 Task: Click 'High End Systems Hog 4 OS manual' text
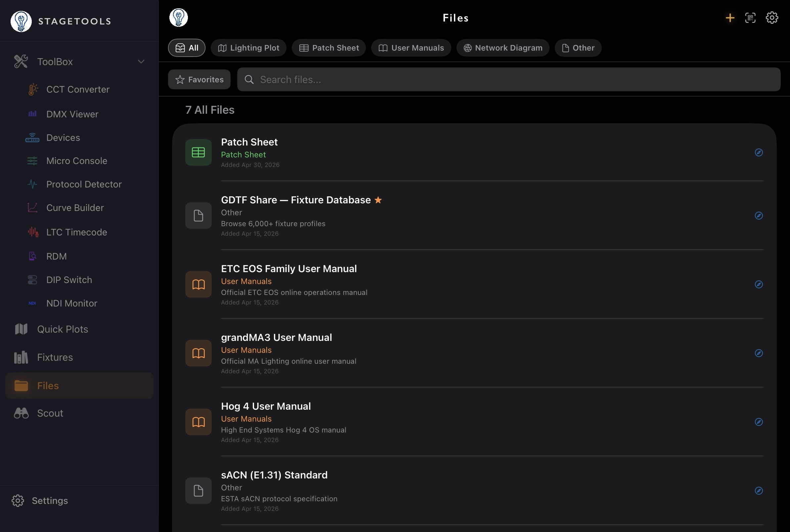[284, 430]
